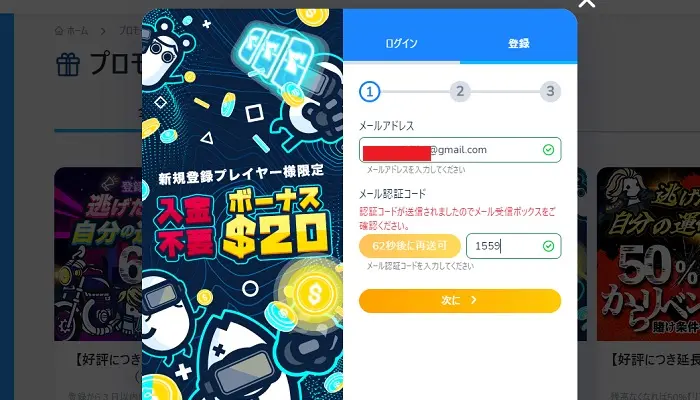This screenshot has height=400, width=700.
Task: Click the gift box promotion icon
Action: (68, 64)
